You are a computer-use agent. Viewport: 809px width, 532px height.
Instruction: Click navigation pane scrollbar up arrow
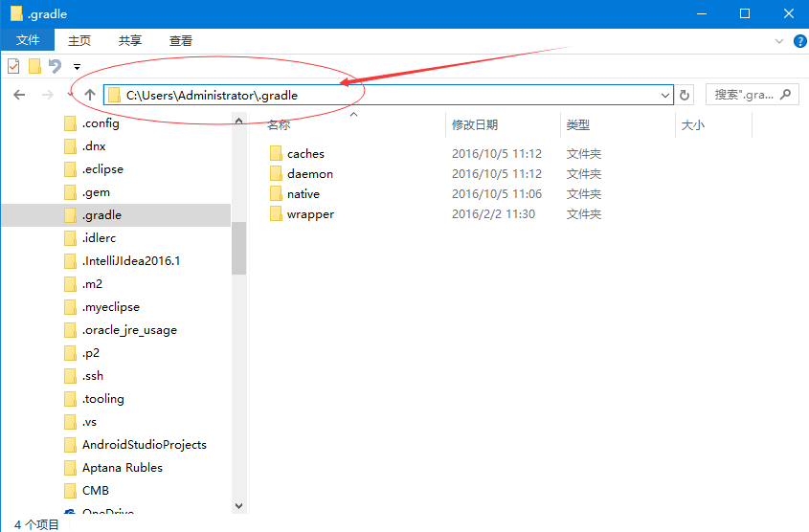pyautogui.click(x=239, y=121)
